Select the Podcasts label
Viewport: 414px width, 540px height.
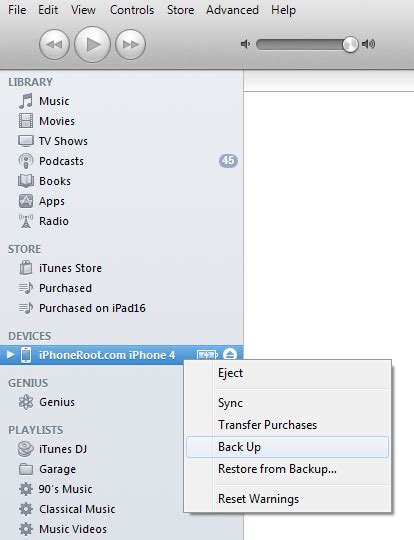tap(61, 161)
